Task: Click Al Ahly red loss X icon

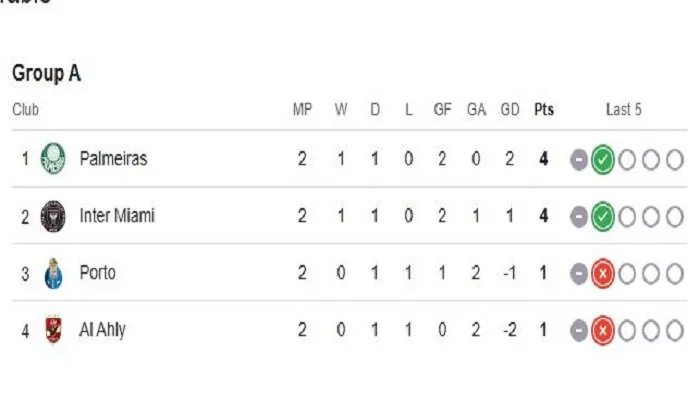Action: click(x=603, y=331)
